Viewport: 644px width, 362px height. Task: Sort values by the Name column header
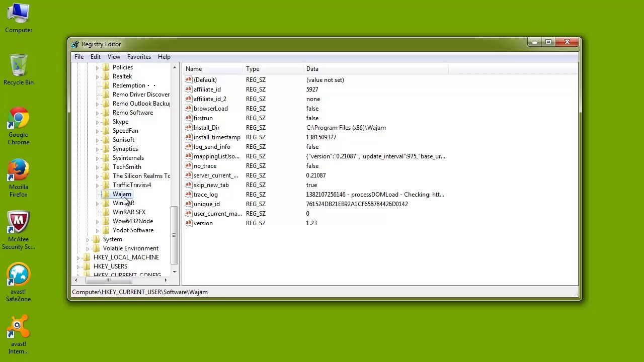tap(213, 69)
